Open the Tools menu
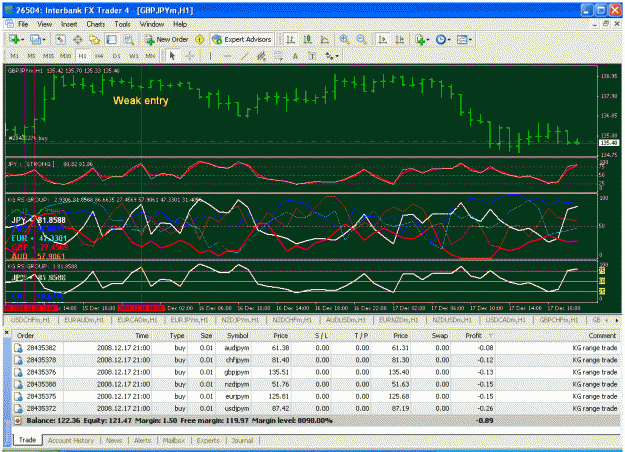Screen dimensions: 625x452 (x=122, y=24)
